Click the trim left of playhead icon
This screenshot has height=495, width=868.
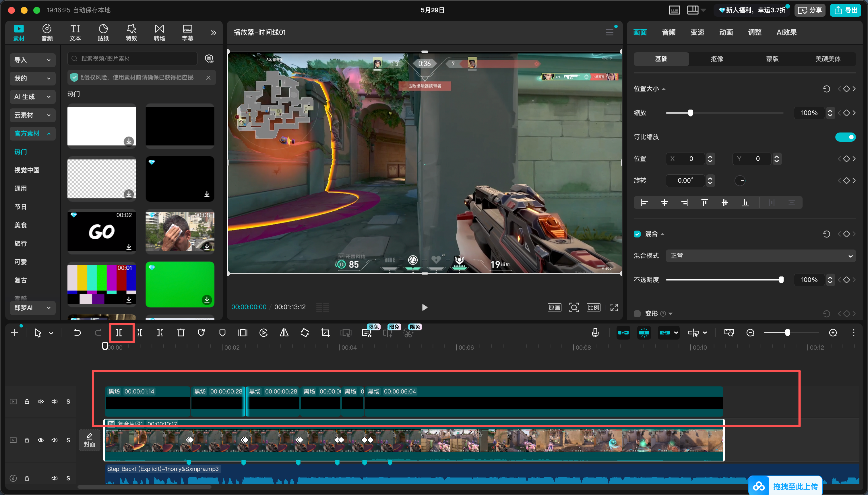coord(139,333)
